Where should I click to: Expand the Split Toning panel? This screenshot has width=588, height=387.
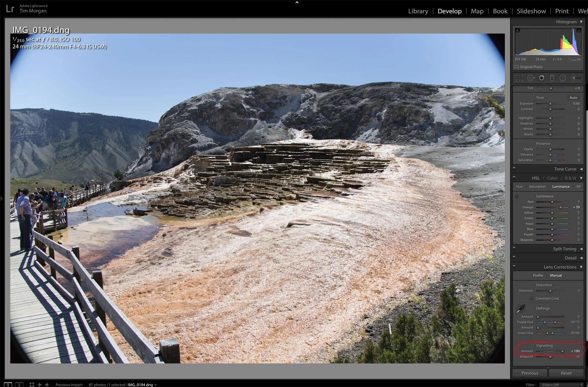pyautogui.click(x=564, y=249)
